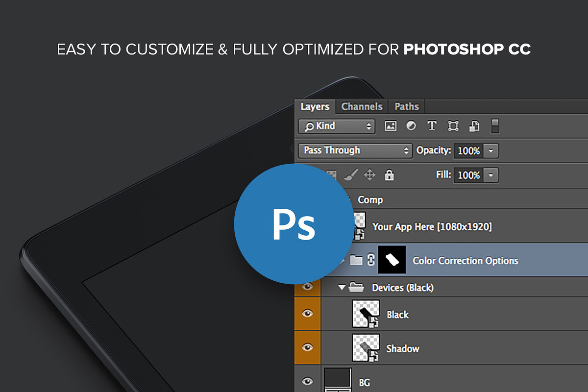Toggle the layer filtering on/off switch
The width and height of the screenshot is (588, 392).
click(495, 126)
